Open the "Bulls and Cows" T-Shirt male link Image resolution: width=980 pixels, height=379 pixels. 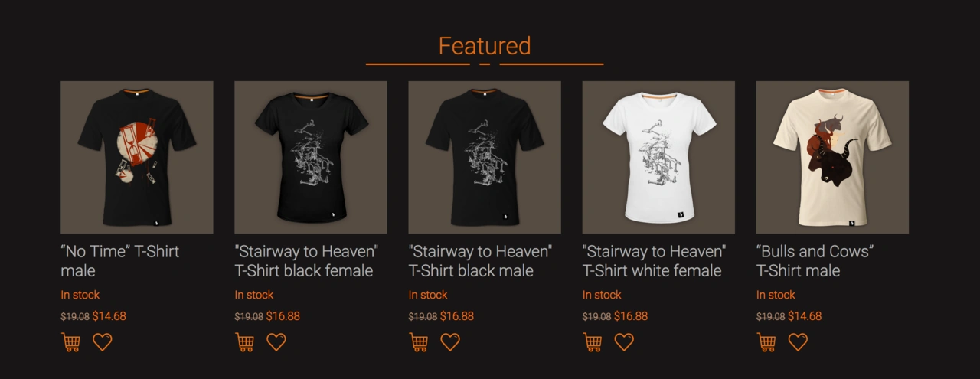tap(815, 261)
